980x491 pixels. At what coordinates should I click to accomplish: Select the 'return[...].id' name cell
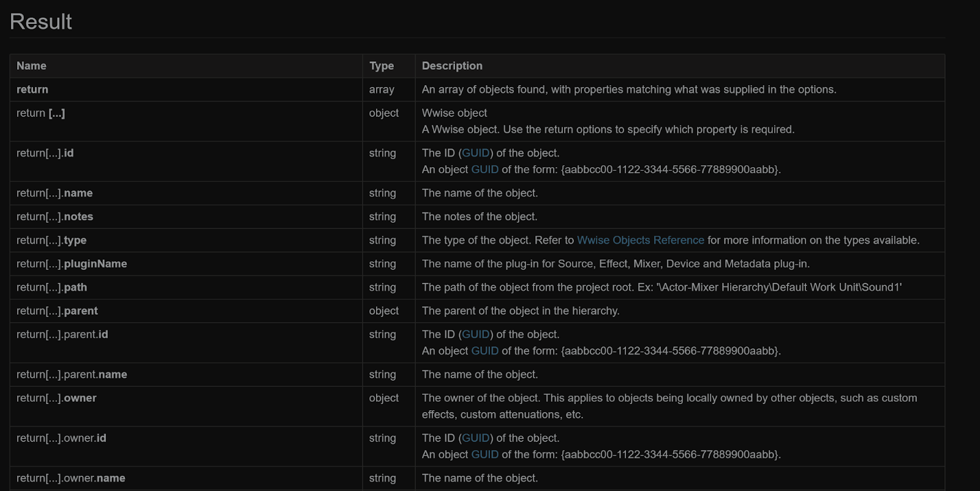click(x=186, y=162)
